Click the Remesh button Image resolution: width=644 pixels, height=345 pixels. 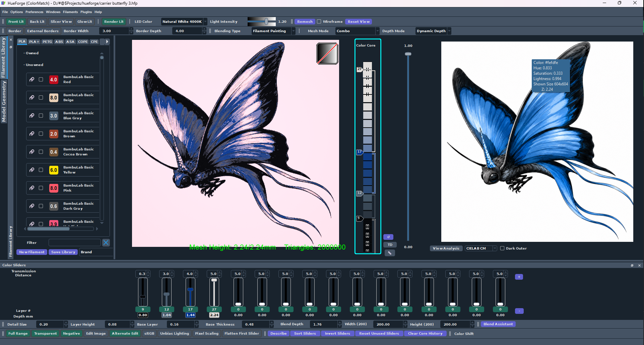tap(305, 21)
